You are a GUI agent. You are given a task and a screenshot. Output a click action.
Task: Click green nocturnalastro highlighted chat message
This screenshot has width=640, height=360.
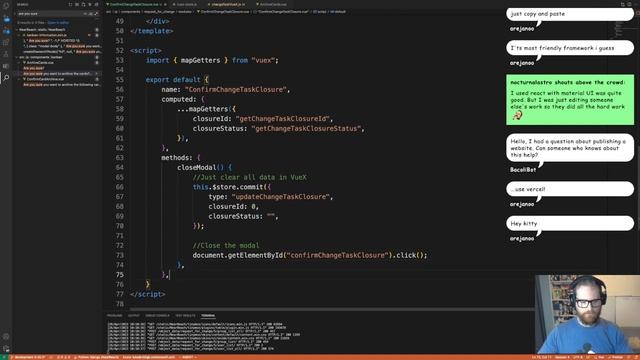[x=570, y=100]
